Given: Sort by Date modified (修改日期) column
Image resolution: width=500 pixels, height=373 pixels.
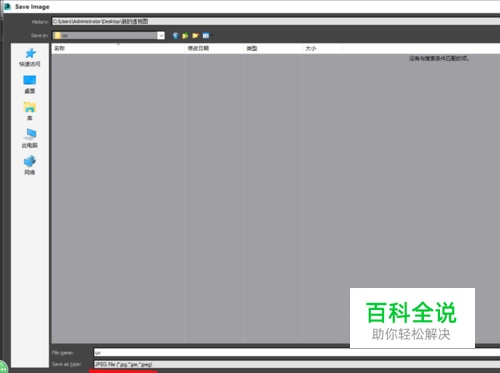Looking at the screenshot, I should [214, 49].
